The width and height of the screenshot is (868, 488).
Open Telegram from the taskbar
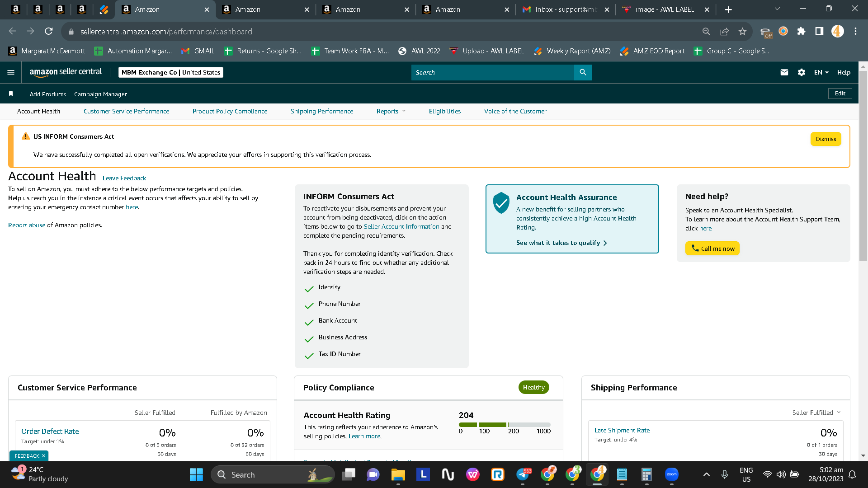(523, 474)
